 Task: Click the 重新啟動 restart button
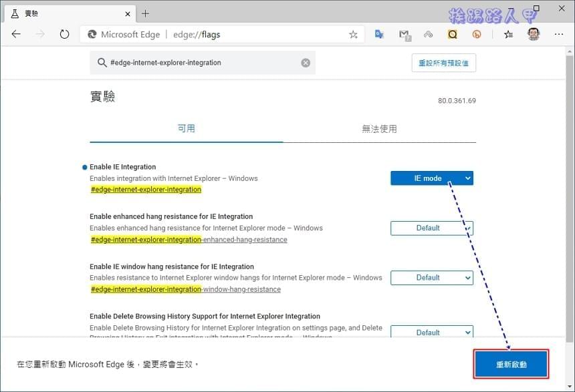[511, 364]
